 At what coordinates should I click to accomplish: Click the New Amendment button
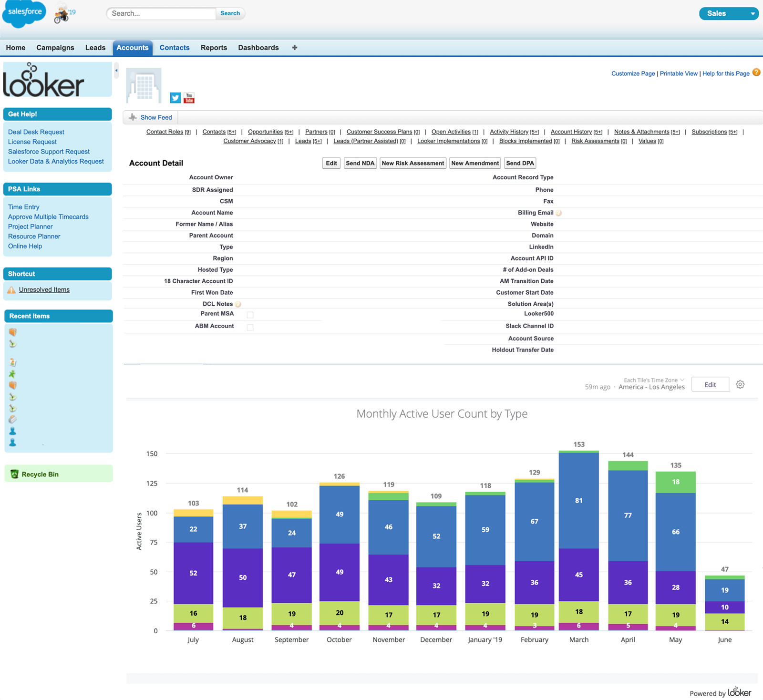(x=475, y=163)
